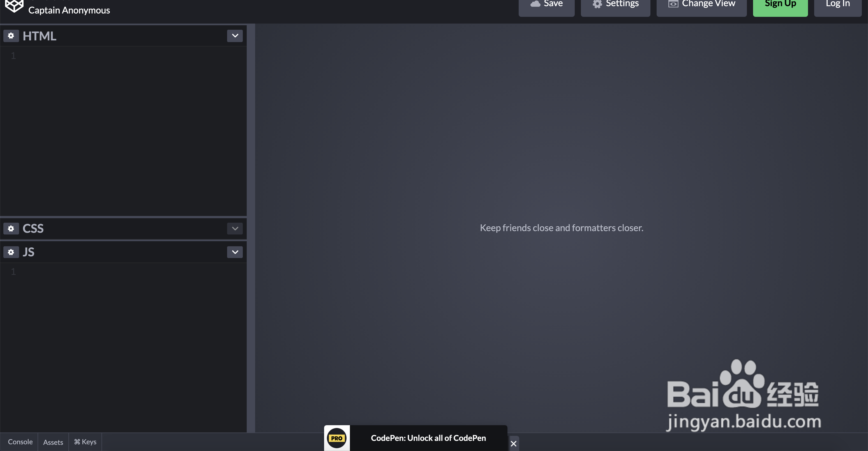The width and height of the screenshot is (868, 451).
Task: Select the HTML panel title
Action: pyautogui.click(x=40, y=36)
